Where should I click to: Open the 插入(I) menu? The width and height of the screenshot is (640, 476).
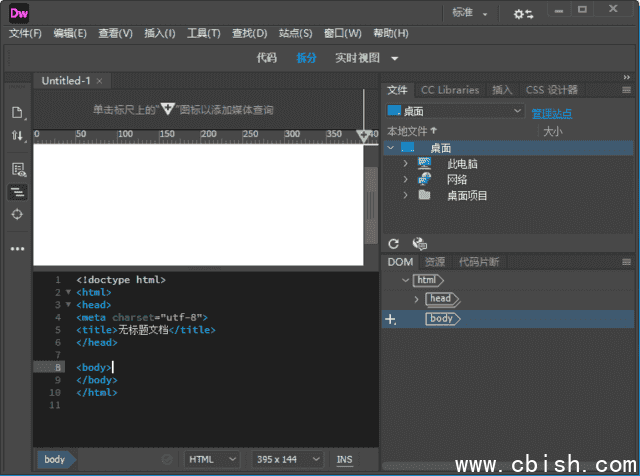pos(160,33)
